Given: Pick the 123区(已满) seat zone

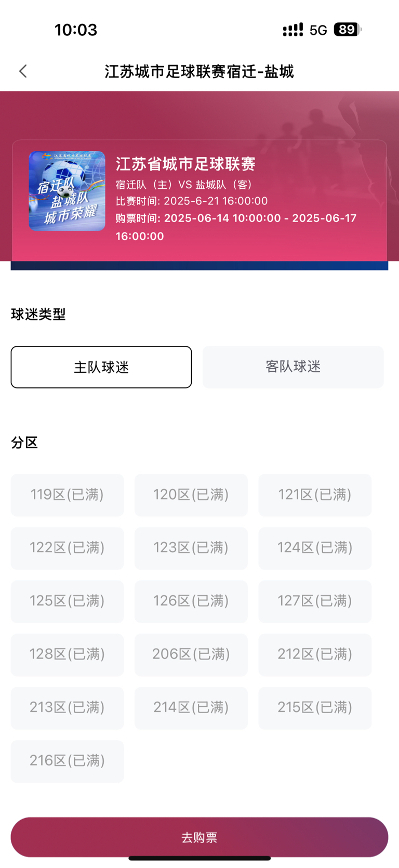Looking at the screenshot, I should point(191,548).
